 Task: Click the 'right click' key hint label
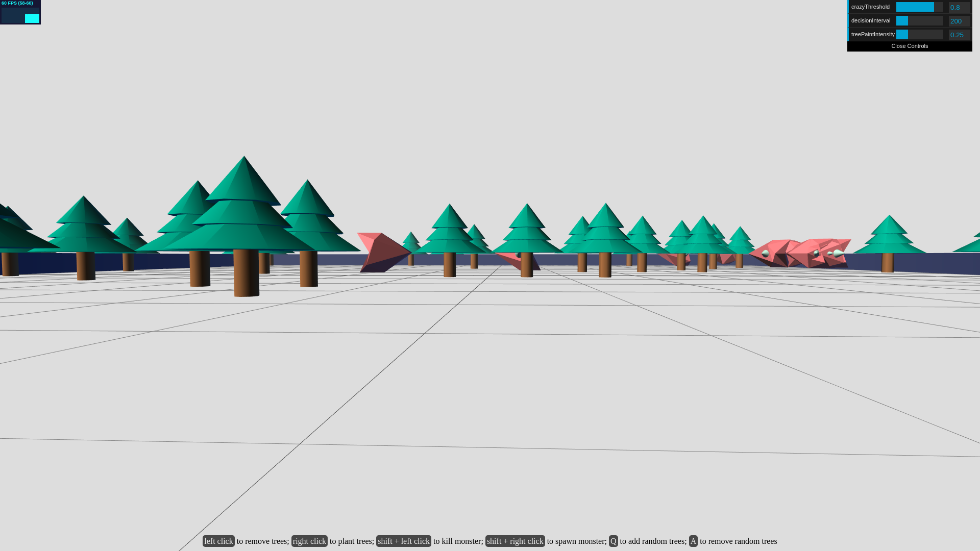(309, 541)
